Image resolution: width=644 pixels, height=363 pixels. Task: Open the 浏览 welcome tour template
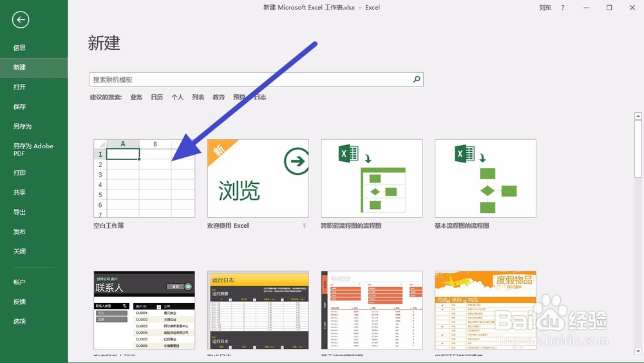click(258, 179)
